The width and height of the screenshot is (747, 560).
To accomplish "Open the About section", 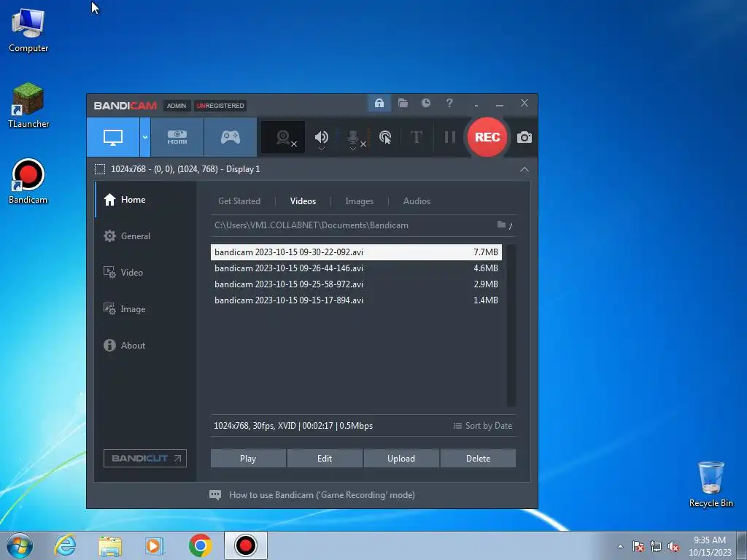I will tap(146, 346).
